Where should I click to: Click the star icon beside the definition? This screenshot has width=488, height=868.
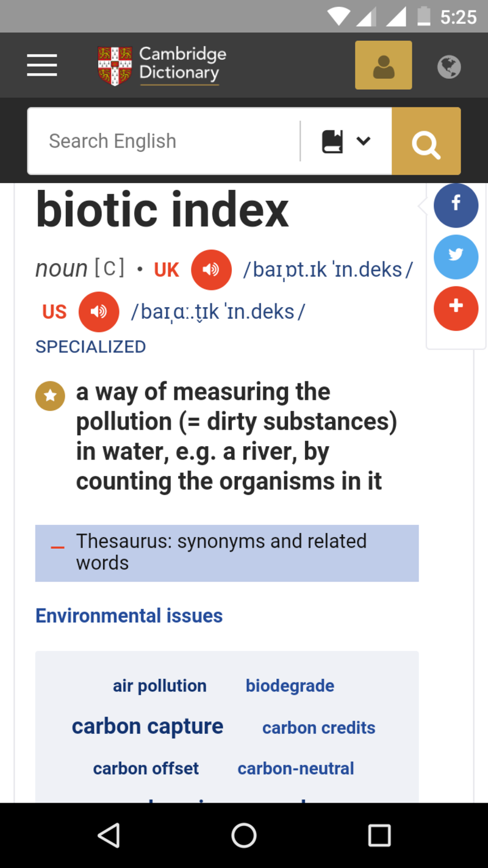click(50, 396)
